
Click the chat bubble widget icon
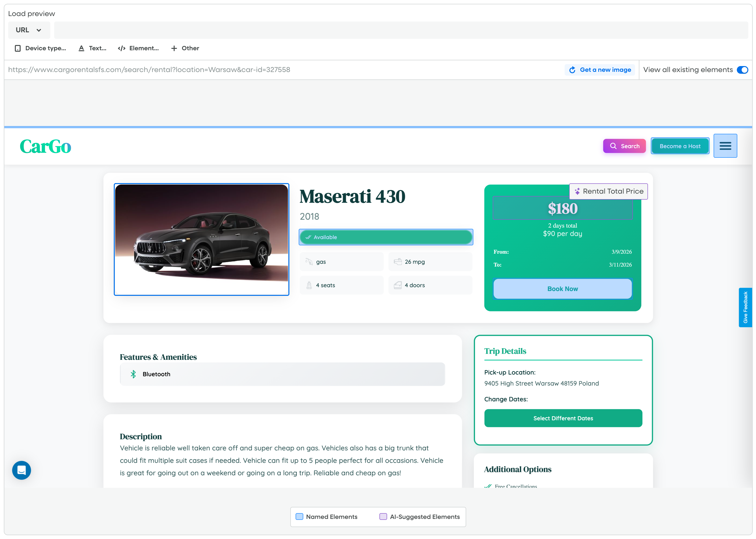click(x=22, y=470)
